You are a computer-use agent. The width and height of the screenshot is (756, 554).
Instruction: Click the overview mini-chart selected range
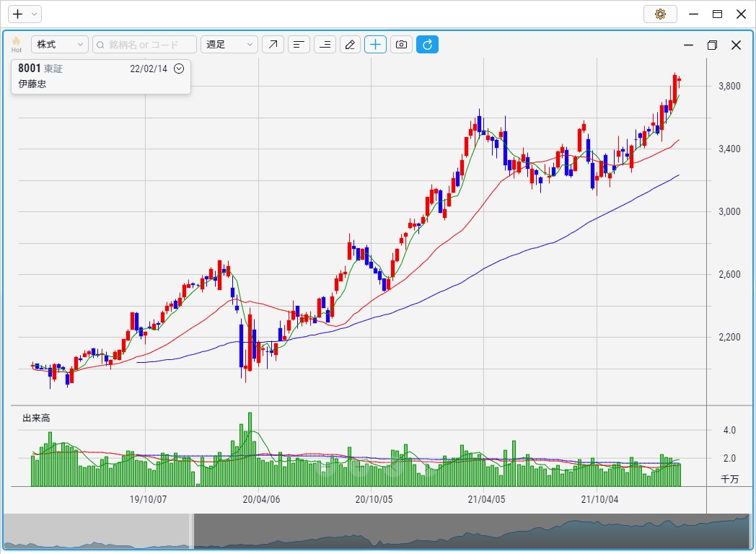point(469,532)
